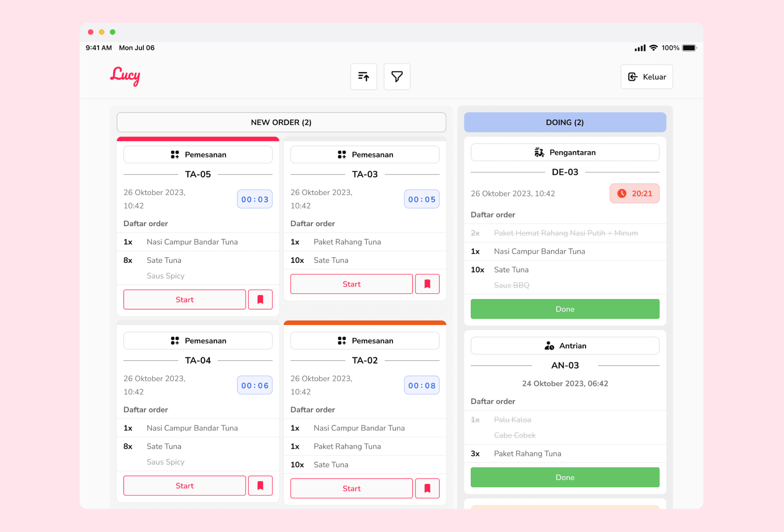Click Paket Rahang Tuna in TA-03

pos(365,242)
